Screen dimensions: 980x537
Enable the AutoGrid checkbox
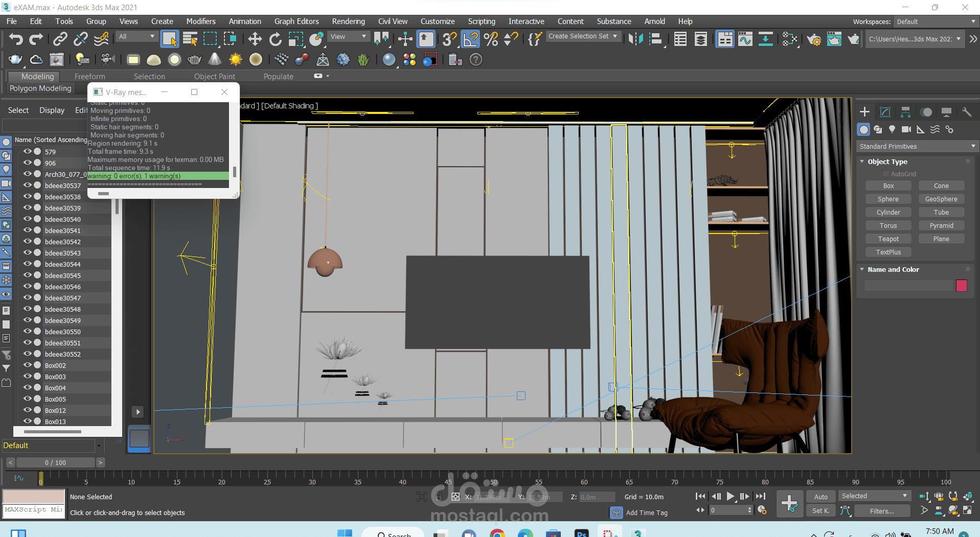(x=886, y=174)
